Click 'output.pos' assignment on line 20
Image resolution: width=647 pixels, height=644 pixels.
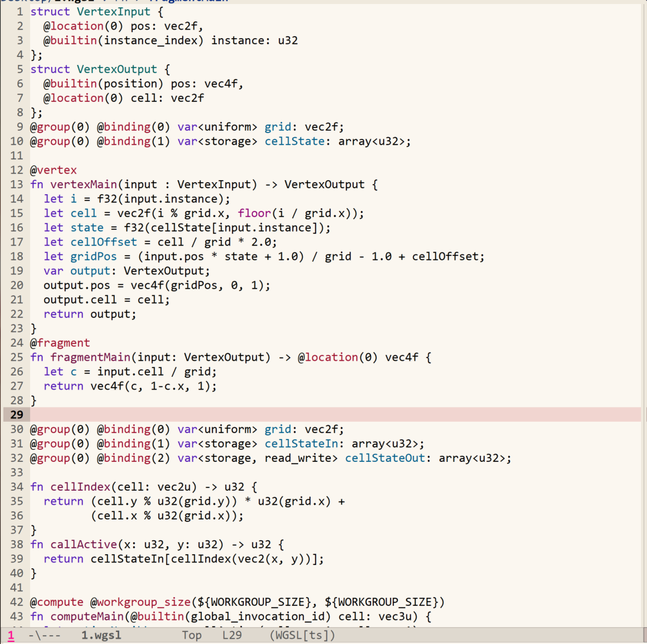pyautogui.click(x=77, y=285)
